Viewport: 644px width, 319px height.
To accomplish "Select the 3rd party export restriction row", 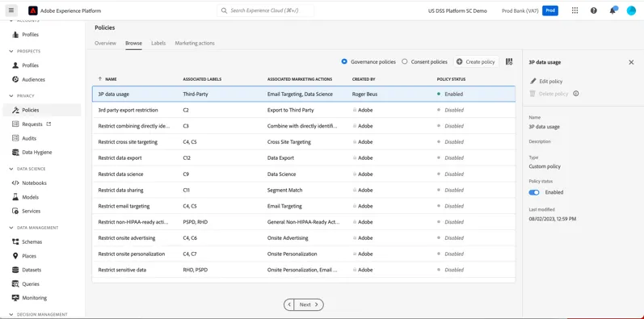I will (304, 110).
